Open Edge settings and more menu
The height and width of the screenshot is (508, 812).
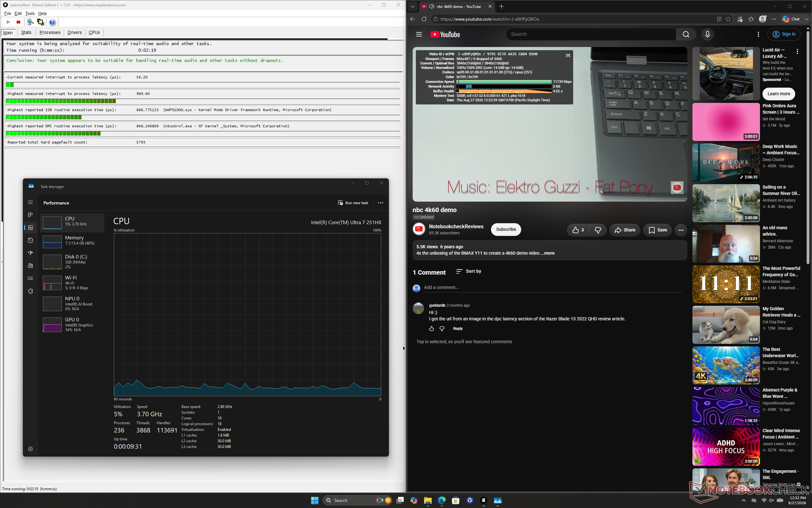(774, 19)
